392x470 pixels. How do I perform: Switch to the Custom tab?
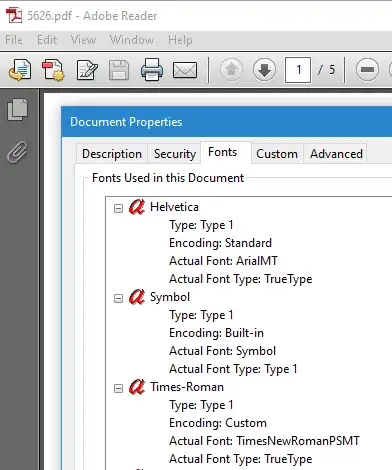[277, 154]
